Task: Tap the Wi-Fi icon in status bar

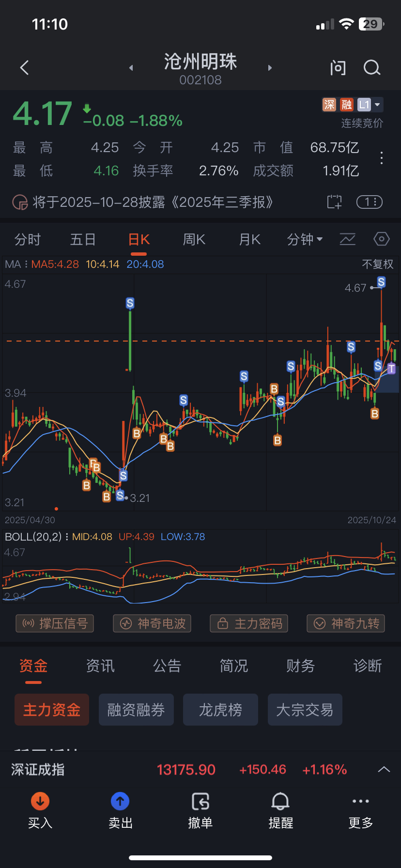Action: click(x=346, y=24)
